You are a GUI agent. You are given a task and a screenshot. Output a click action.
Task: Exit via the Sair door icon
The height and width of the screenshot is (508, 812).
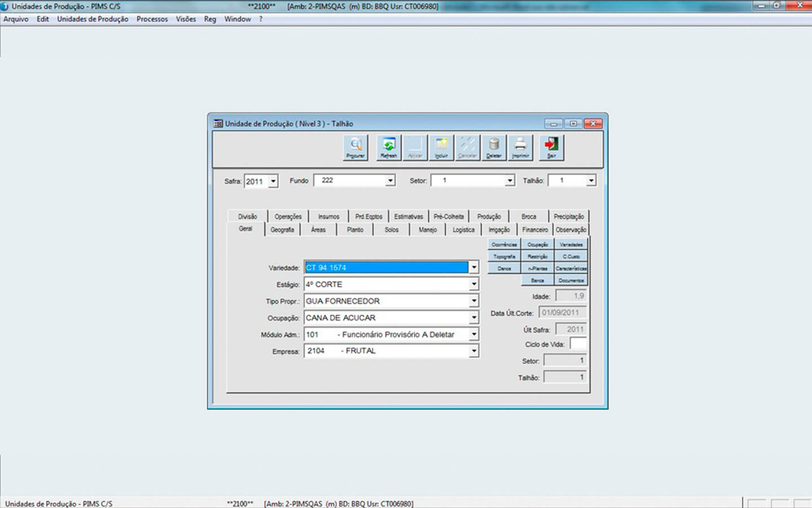551,147
